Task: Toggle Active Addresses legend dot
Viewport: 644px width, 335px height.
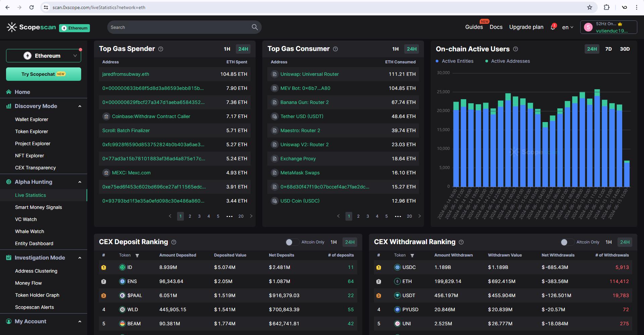Action: pos(486,61)
